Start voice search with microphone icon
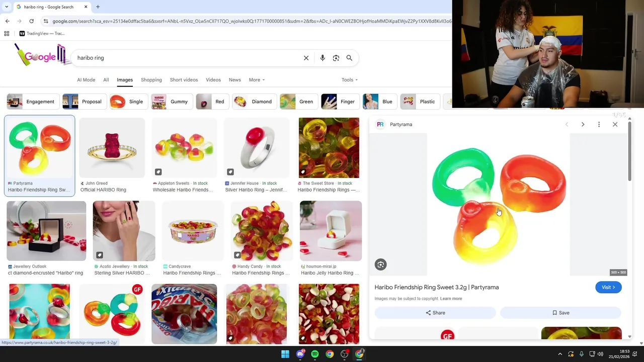 click(323, 58)
